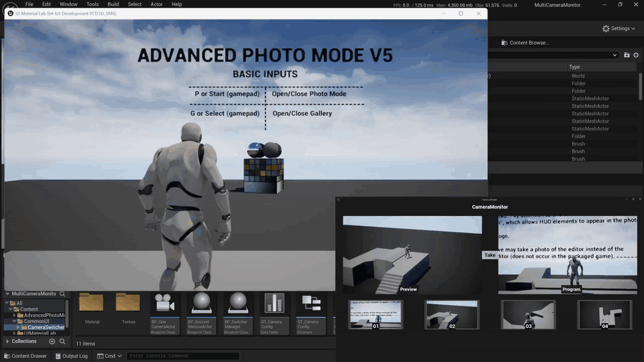Viewport: 644px width, 362px height.
Task: Select the Program camera view
Action: point(568,255)
